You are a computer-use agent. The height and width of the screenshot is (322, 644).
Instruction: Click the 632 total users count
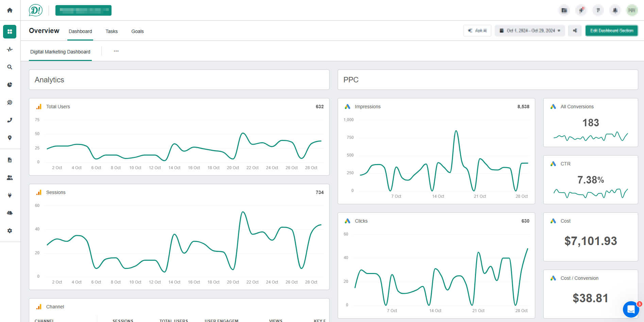[320, 107]
